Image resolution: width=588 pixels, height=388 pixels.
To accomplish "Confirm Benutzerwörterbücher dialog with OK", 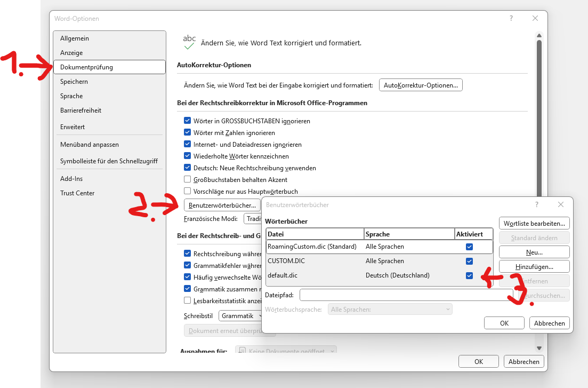I will [504, 323].
